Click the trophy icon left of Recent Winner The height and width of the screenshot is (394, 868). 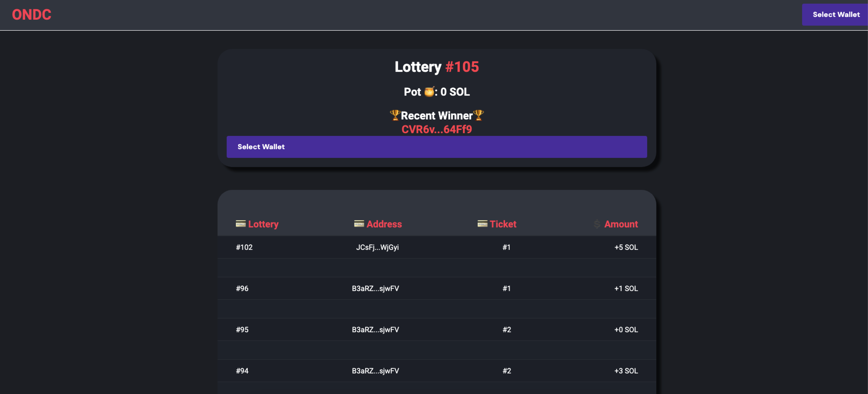click(x=395, y=115)
